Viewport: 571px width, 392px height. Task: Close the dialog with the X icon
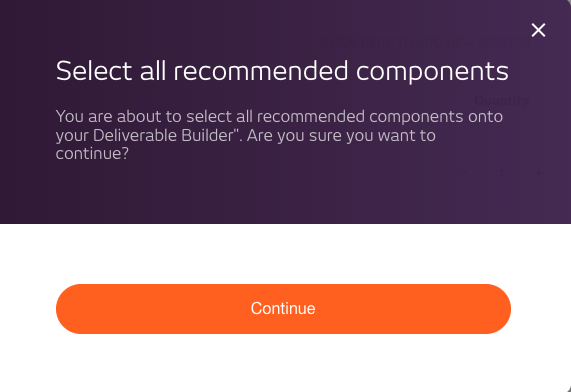pyautogui.click(x=538, y=30)
